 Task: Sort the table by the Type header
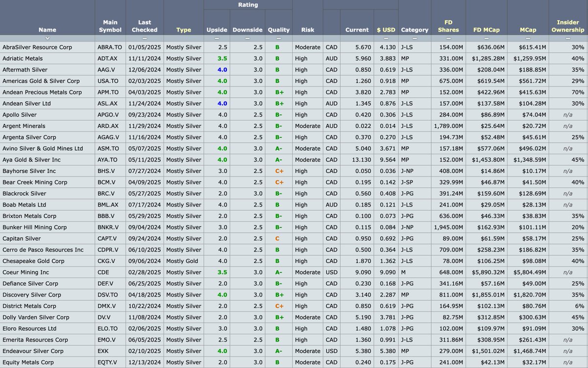pos(184,29)
